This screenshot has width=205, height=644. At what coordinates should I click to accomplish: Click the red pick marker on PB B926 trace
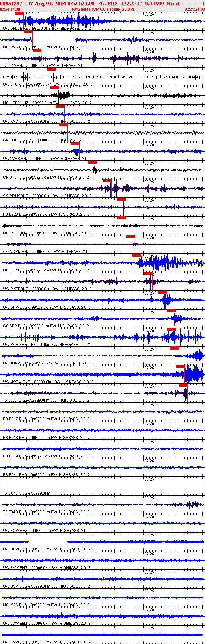121,199
